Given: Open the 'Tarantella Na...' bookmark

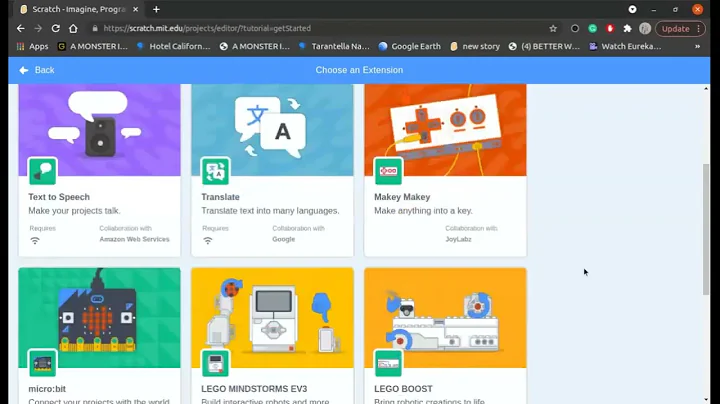Looking at the screenshot, I should [x=334, y=46].
